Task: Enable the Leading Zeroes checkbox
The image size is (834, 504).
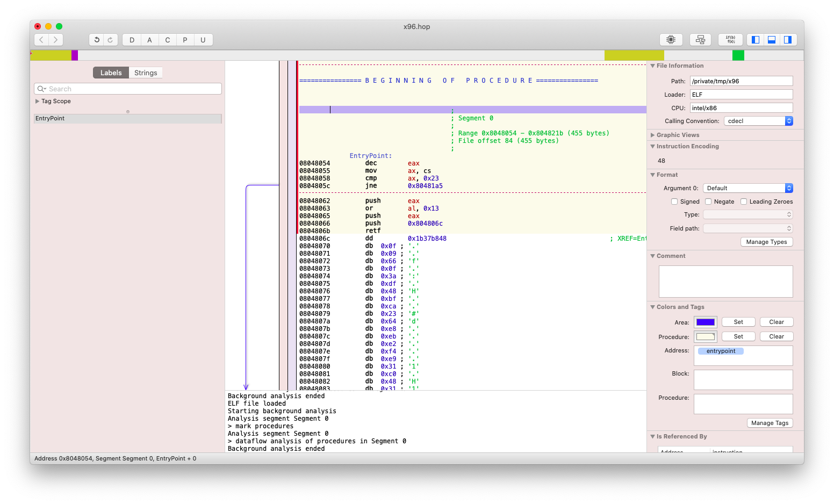Action: point(744,201)
